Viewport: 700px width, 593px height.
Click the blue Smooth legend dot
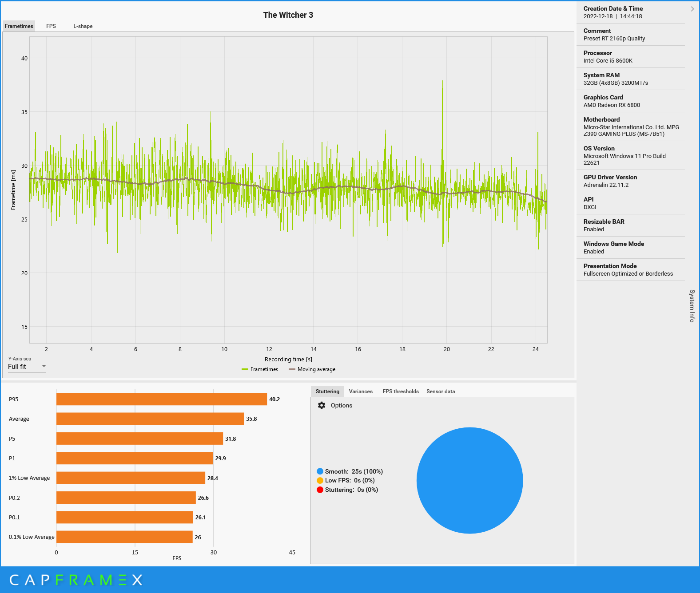pos(320,471)
